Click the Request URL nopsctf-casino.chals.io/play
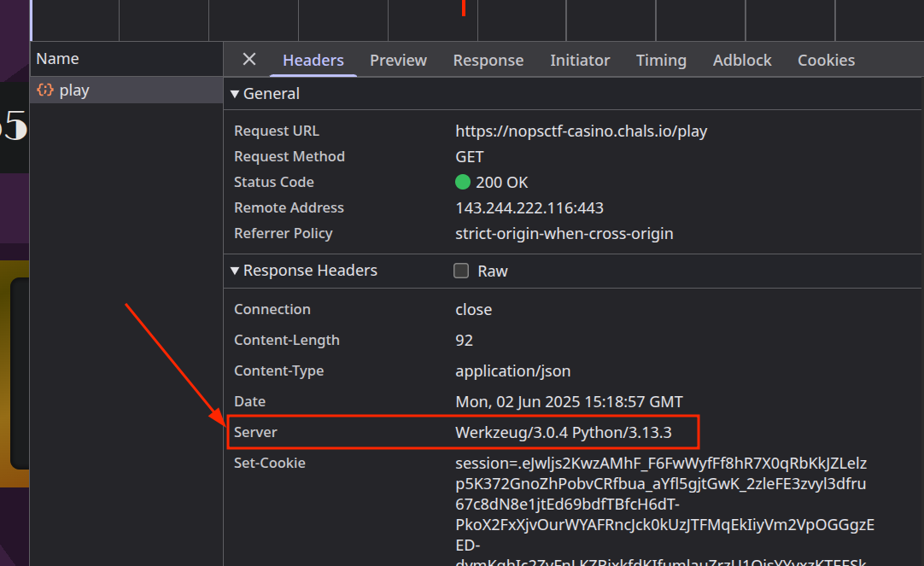Image resolution: width=924 pixels, height=566 pixels. click(x=582, y=131)
